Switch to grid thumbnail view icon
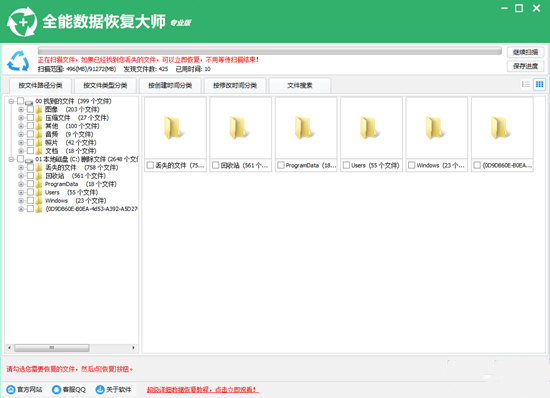This screenshot has height=398, width=550. pyautogui.click(x=539, y=84)
